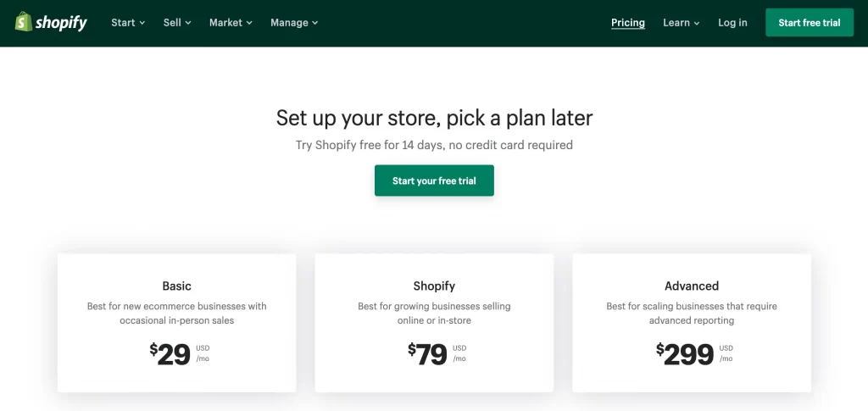Image resolution: width=868 pixels, height=411 pixels.
Task: Expand the Market navigation dropdown
Action: (231, 23)
